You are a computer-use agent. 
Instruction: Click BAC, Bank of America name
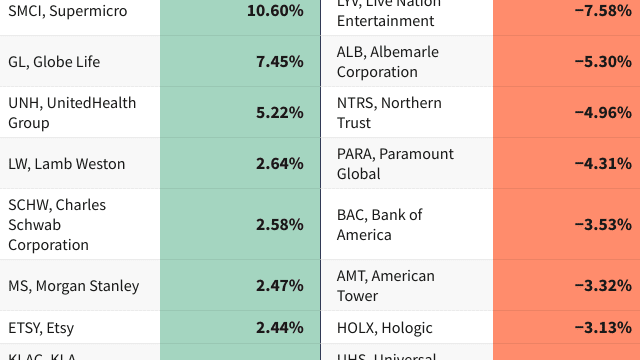(379, 224)
